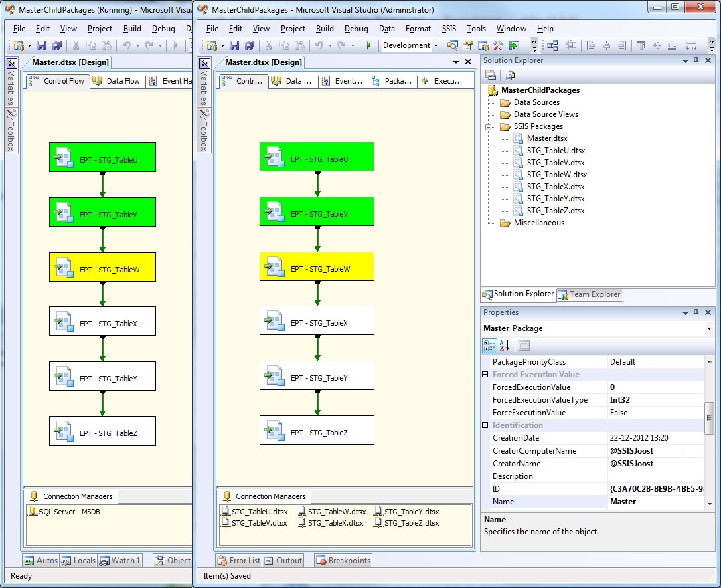Screen dimensions: 721x588
Task: Select SQL Server - MSDB connection manager
Action: click(64, 512)
